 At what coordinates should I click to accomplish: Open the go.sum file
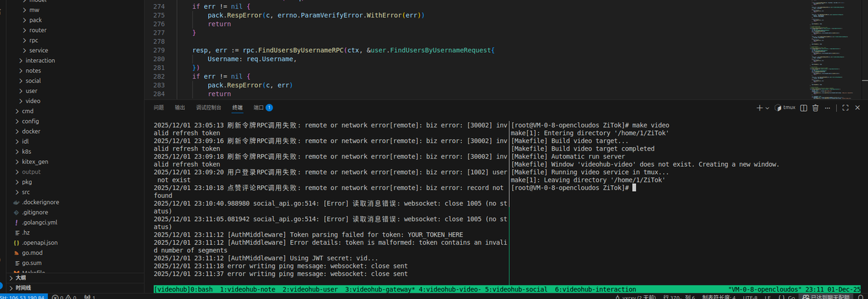click(x=31, y=263)
